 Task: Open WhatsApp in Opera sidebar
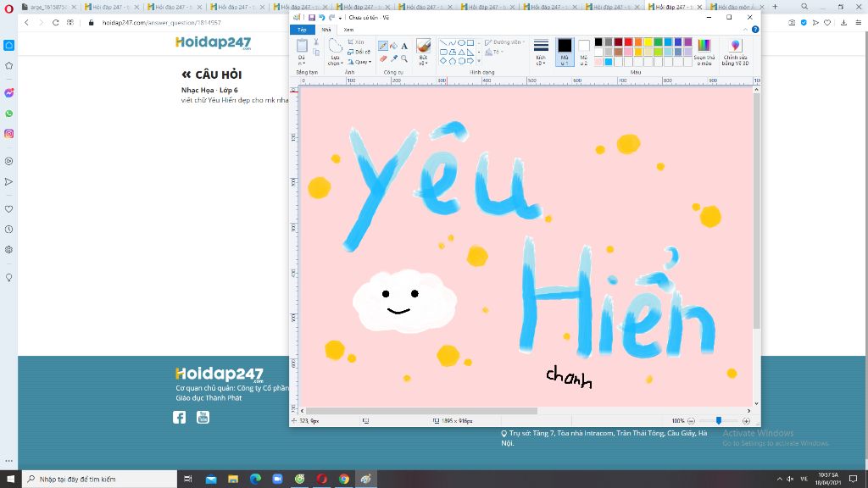[x=8, y=114]
